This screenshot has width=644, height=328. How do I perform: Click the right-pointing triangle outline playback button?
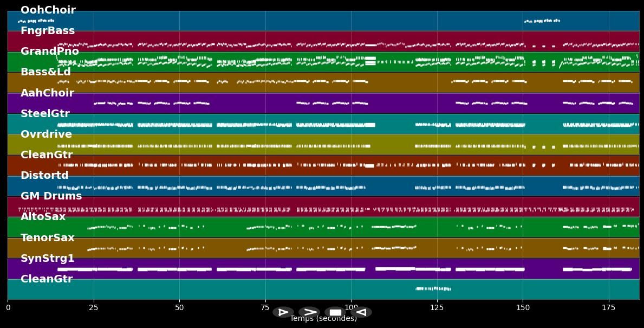point(283,312)
